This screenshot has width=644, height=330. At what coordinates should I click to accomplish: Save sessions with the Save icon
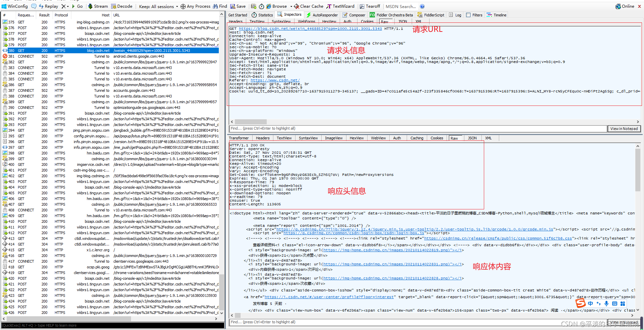pyautogui.click(x=238, y=6)
